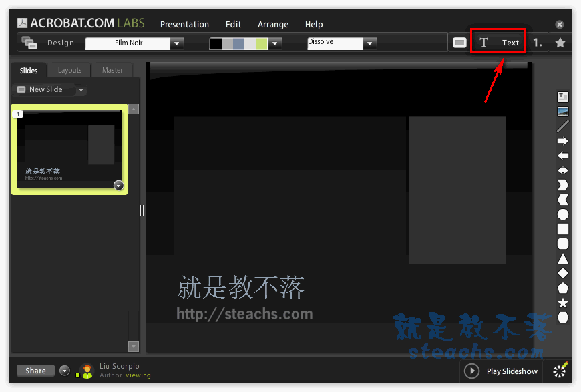Select the right chevron shape
Image resolution: width=581 pixels, height=392 pixels.
(563, 185)
